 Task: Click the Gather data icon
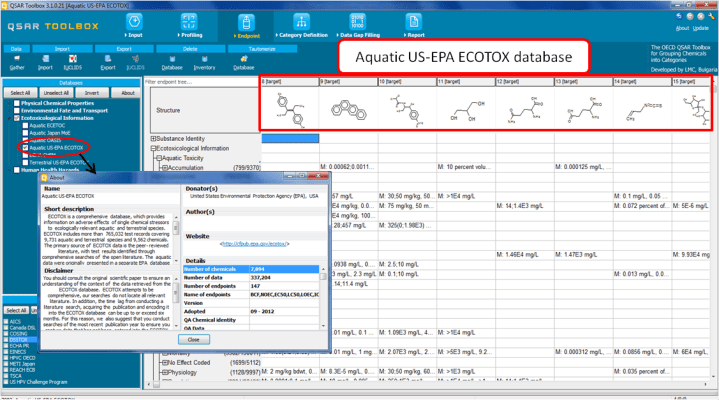coord(16,62)
